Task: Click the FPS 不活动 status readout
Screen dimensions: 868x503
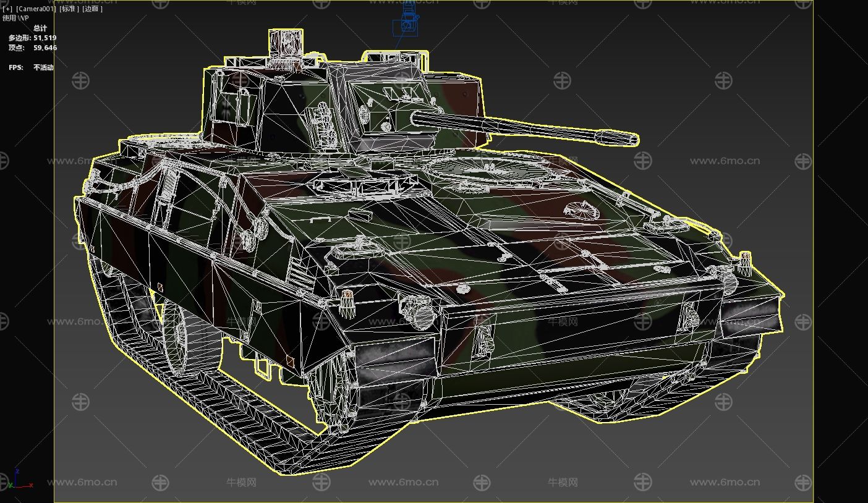Action: tap(31, 67)
